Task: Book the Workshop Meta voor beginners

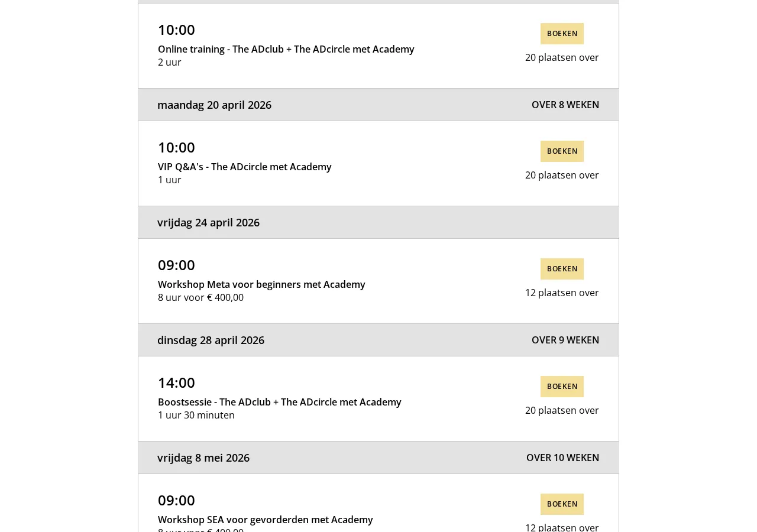Action: click(x=562, y=269)
